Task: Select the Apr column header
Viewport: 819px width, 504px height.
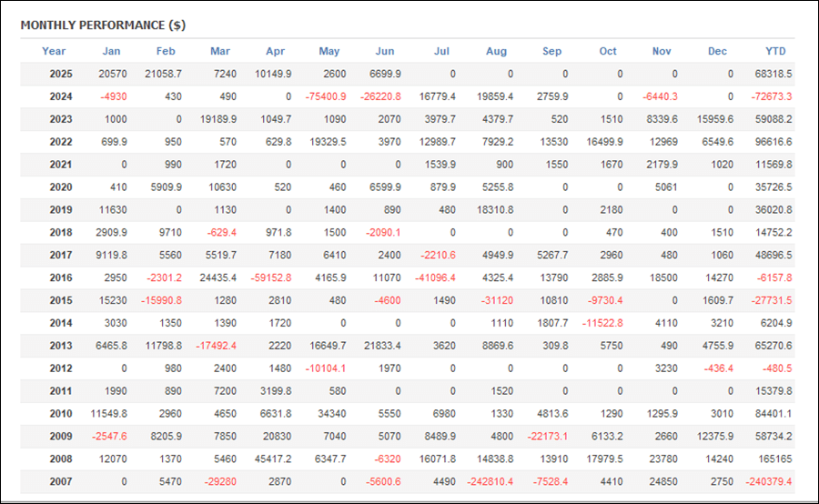Action: point(275,51)
